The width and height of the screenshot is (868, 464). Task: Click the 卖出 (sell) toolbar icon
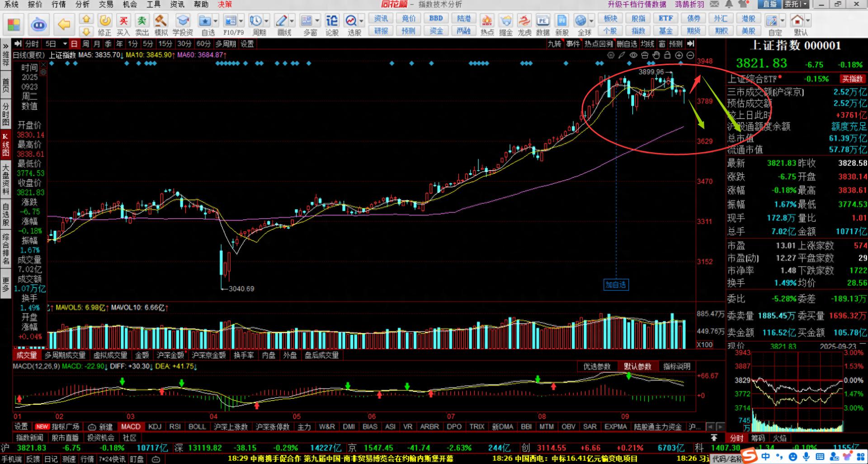tap(142, 24)
